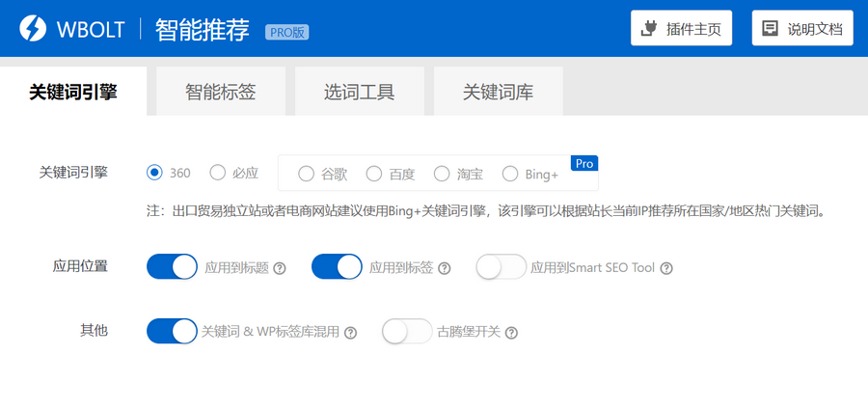Switch to the 智能标签 tab

(221, 93)
